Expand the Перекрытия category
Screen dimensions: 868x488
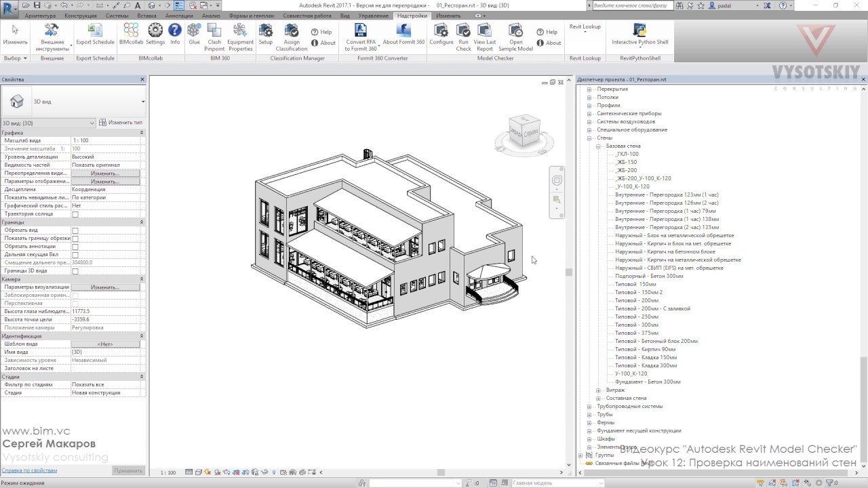coord(589,89)
